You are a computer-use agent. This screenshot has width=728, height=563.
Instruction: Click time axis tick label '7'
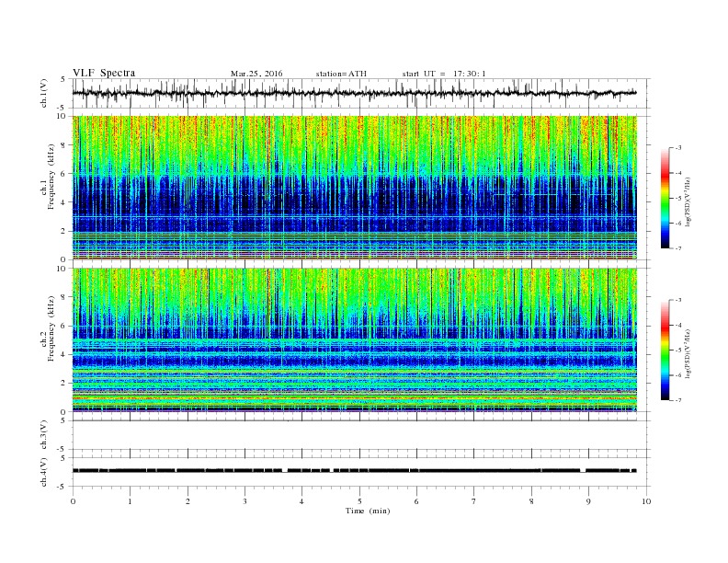coord(474,501)
